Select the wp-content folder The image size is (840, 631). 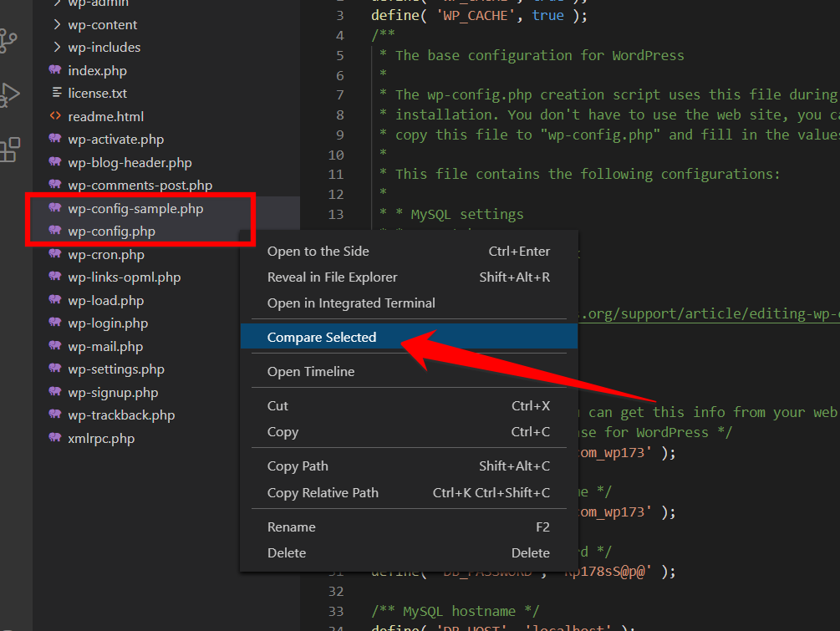[102, 24]
